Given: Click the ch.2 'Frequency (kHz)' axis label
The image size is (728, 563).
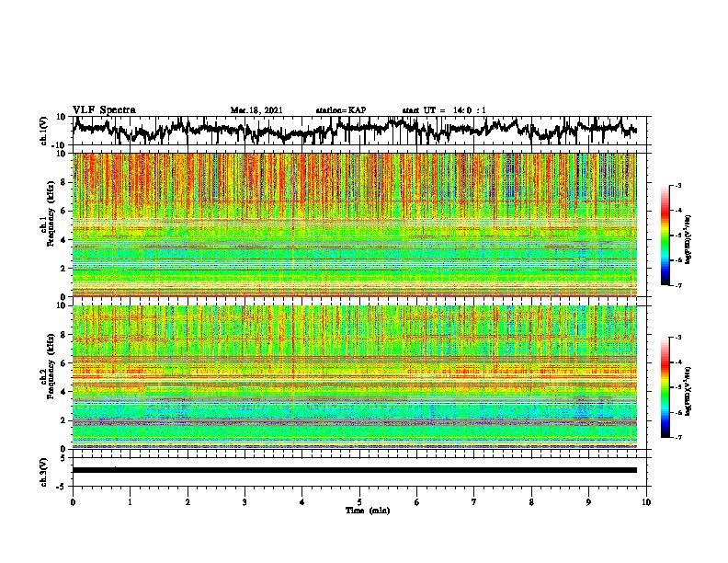Looking at the screenshot, I should click(x=51, y=367).
